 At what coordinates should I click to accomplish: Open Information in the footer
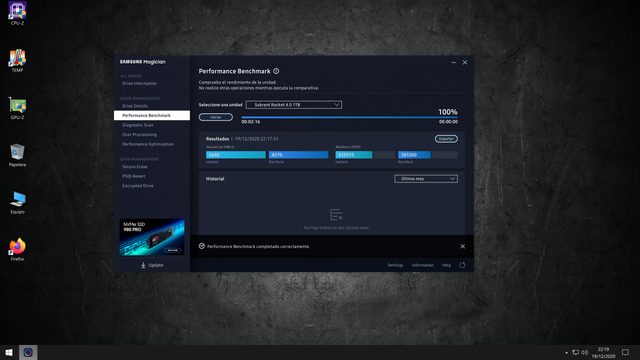422,265
